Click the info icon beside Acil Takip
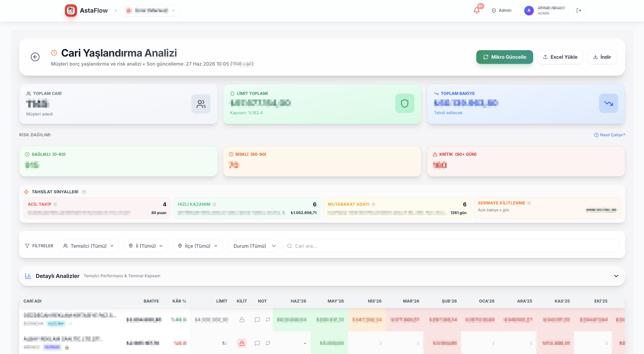 [x=55, y=204]
